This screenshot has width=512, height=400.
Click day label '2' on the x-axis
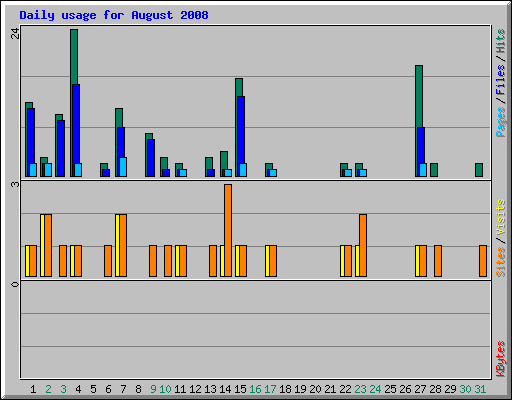(x=48, y=389)
